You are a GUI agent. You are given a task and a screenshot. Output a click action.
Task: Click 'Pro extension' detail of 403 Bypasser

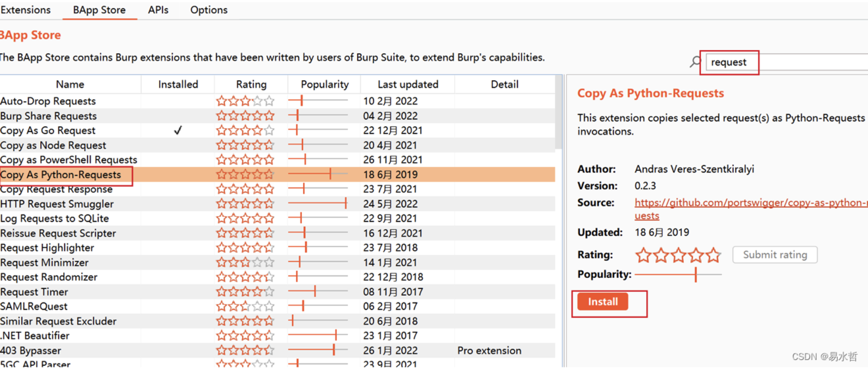489,350
